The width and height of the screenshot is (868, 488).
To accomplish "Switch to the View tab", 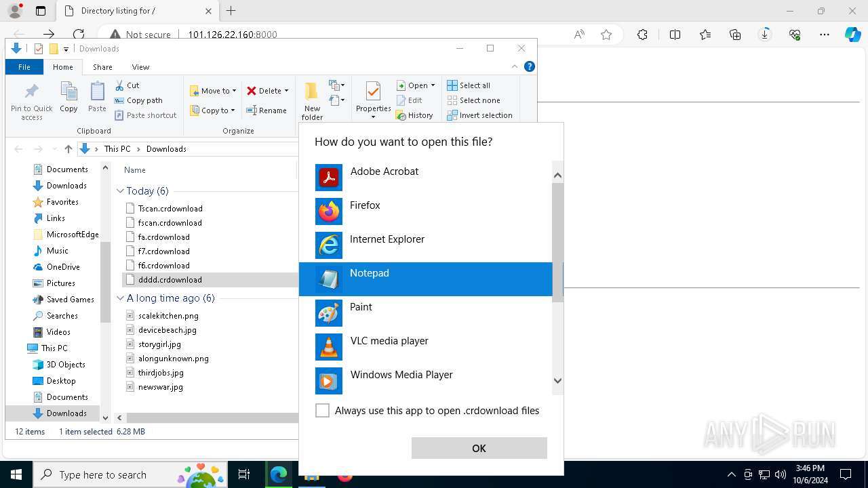I will click(x=140, y=67).
